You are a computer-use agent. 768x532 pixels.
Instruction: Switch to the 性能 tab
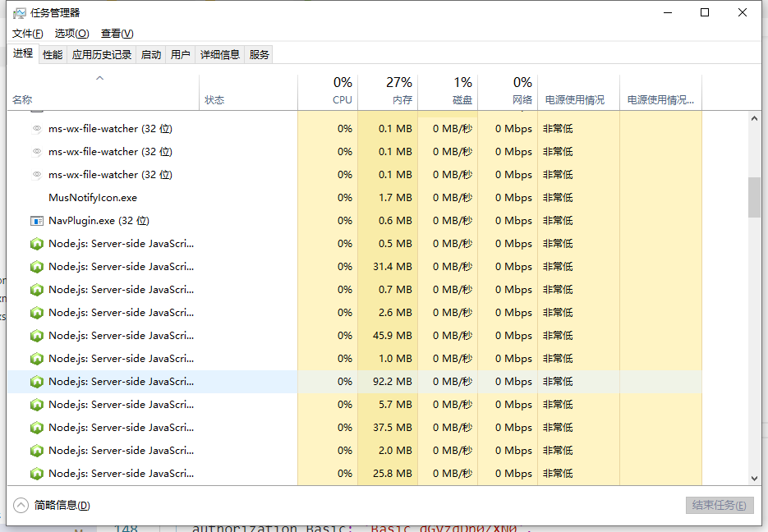click(53, 55)
